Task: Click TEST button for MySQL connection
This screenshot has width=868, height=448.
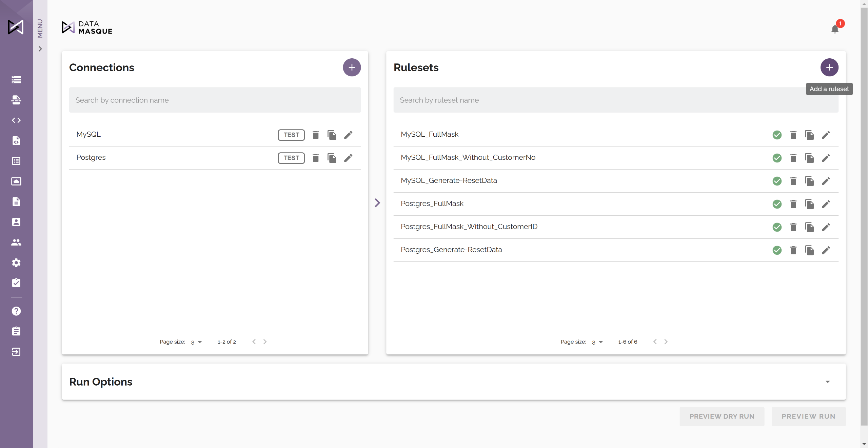Action: (x=291, y=135)
